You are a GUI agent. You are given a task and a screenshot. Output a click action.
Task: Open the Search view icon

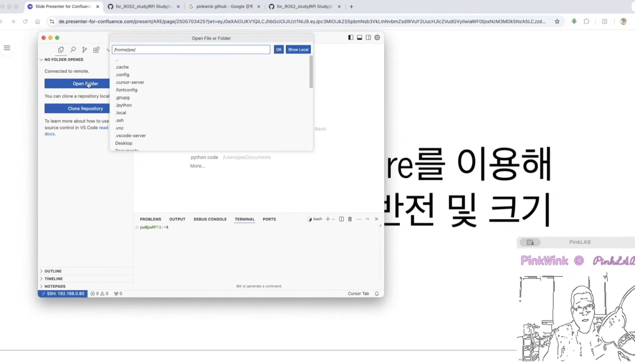[x=73, y=50]
